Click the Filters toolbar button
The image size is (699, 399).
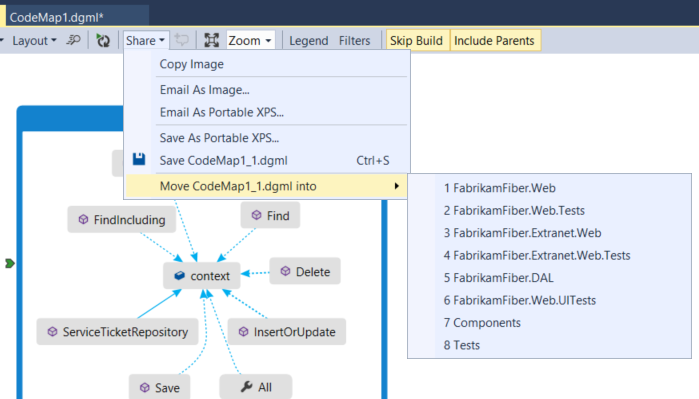[354, 41]
